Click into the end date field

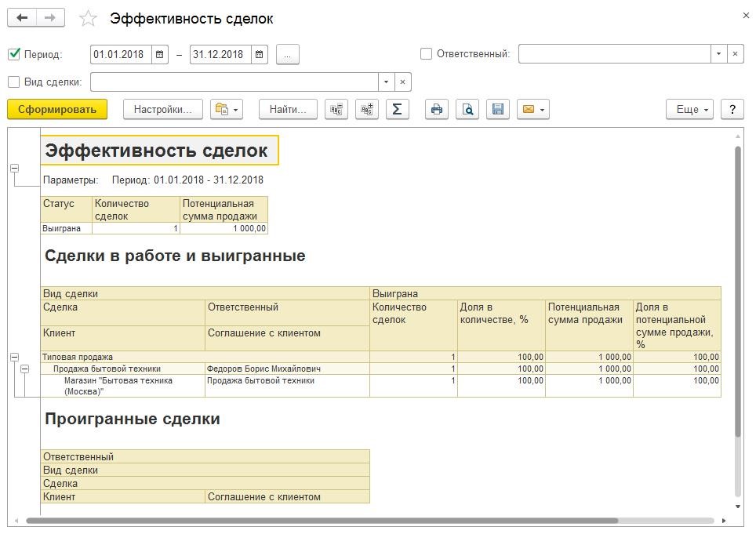point(221,54)
